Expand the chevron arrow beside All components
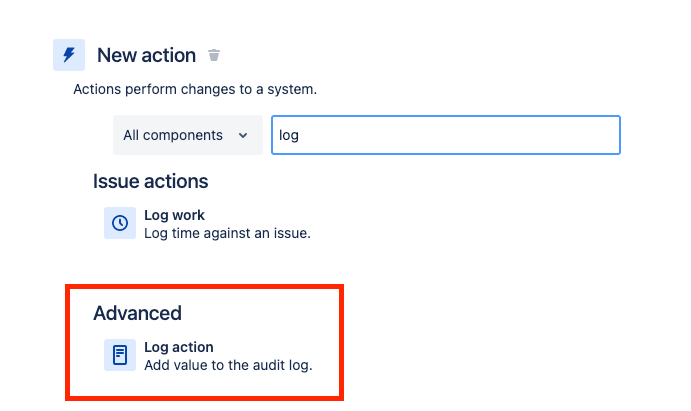691x411 pixels. click(243, 135)
